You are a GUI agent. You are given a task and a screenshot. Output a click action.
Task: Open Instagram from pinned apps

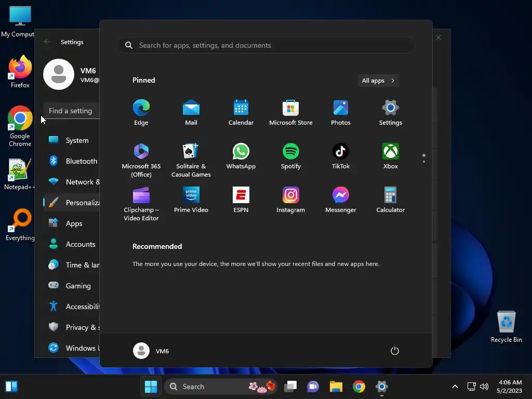291,200
